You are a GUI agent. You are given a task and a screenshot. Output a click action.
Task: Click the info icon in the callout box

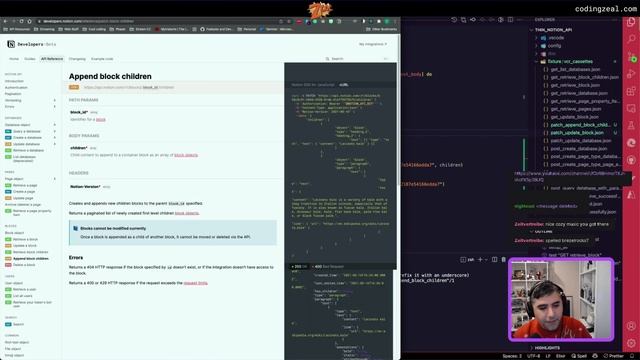[x=76, y=229]
